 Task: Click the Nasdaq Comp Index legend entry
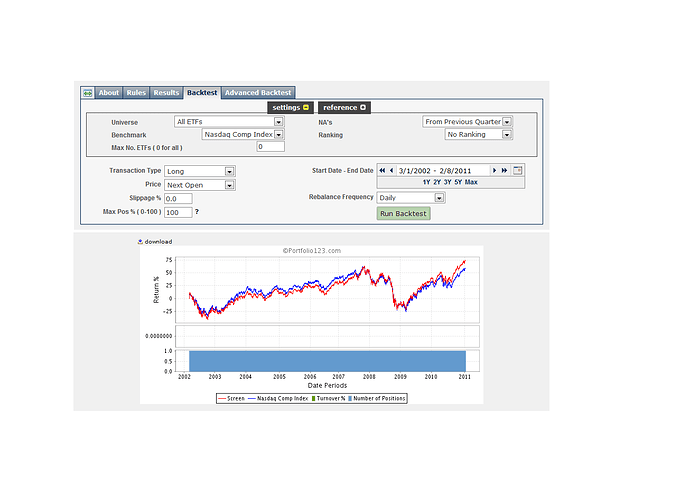[278, 399]
